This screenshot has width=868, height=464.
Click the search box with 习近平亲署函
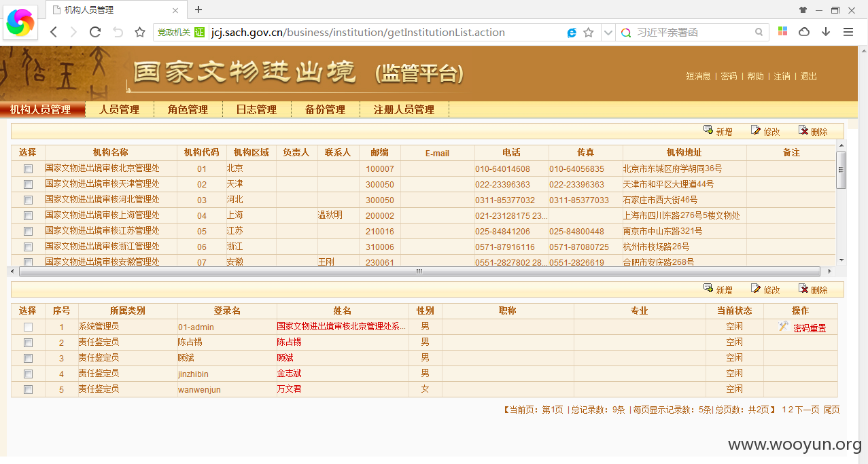(693, 32)
